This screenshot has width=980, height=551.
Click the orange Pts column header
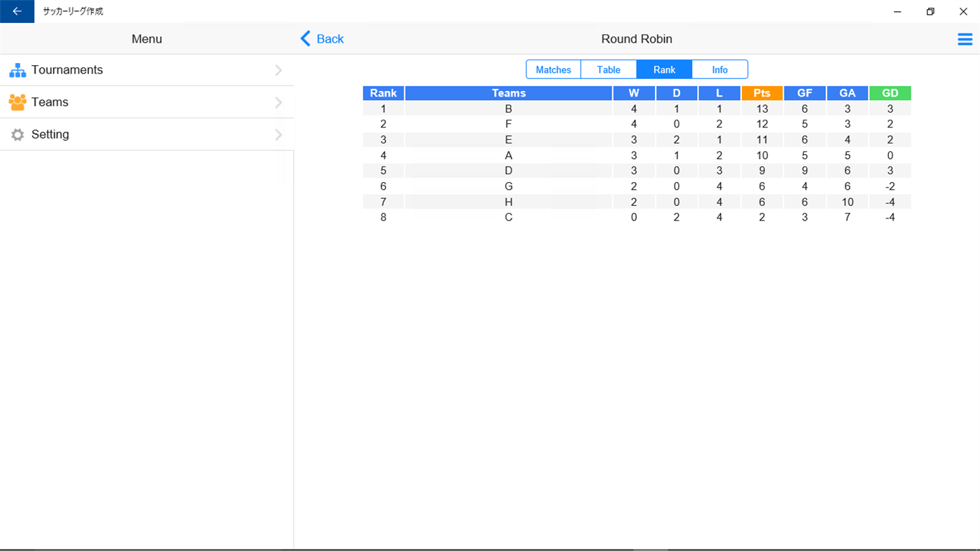click(761, 92)
